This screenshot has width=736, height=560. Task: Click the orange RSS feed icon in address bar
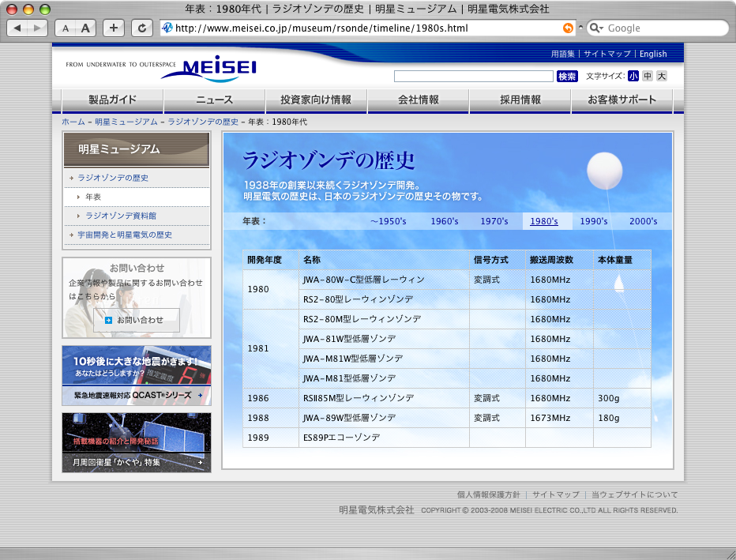pyautogui.click(x=567, y=28)
